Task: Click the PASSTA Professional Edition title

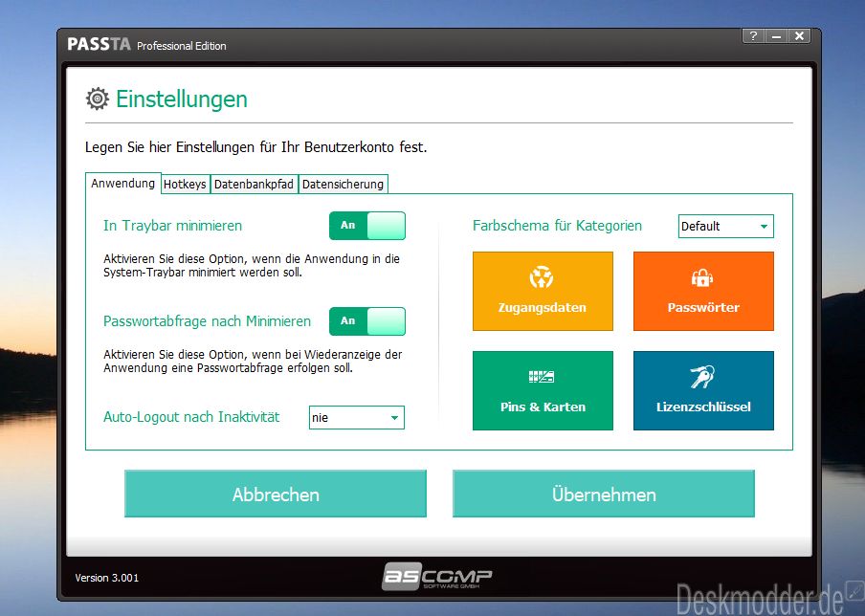Action: (146, 45)
